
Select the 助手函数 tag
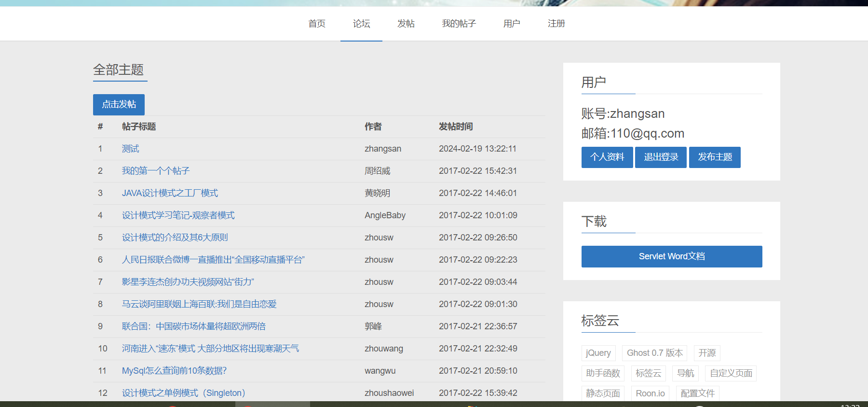[x=603, y=373]
